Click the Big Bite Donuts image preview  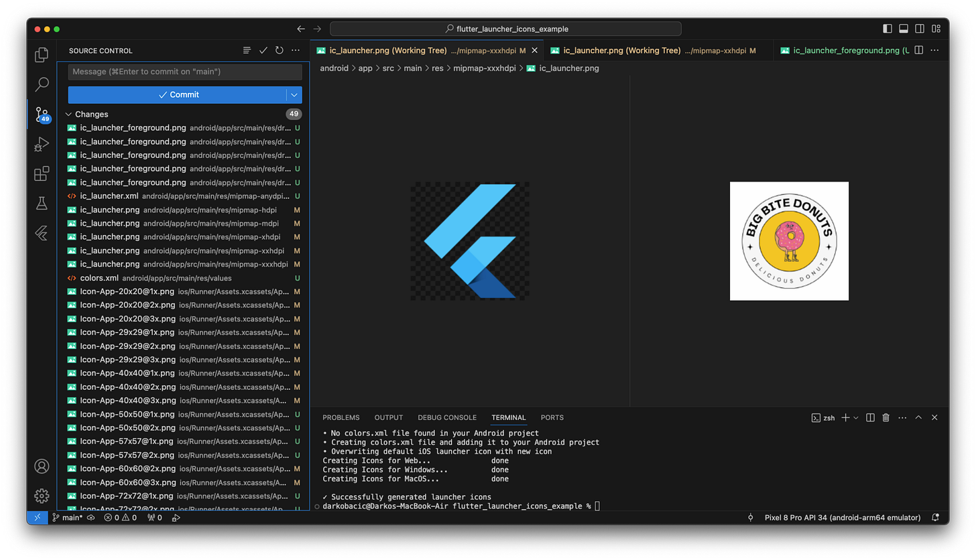[789, 241]
